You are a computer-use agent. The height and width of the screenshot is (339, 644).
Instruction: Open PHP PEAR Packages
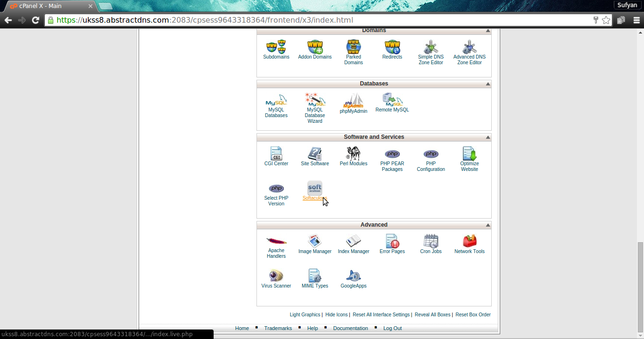coord(392,154)
